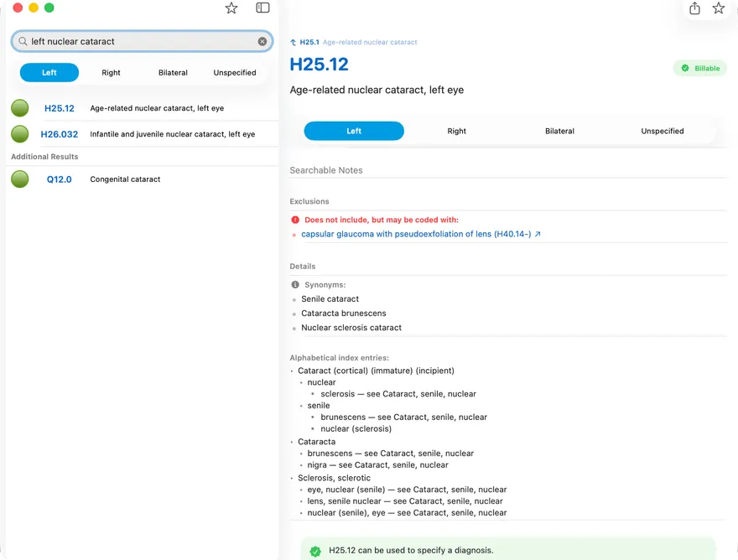
Task: Click the external arrow icon after H40.14-
Action: [538, 234]
